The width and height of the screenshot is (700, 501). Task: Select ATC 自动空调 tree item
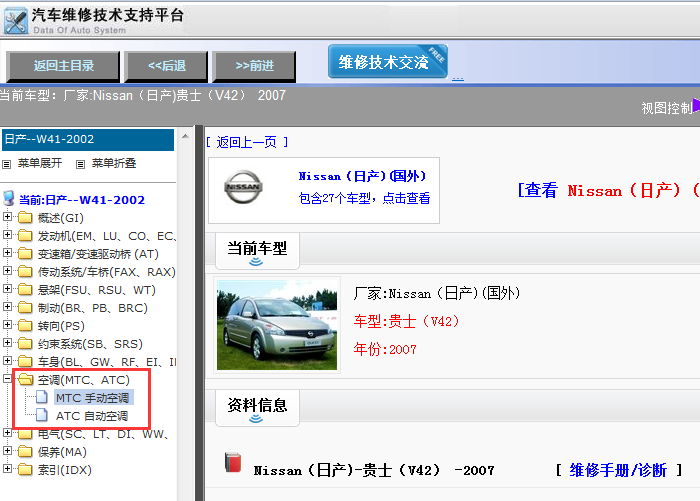point(92,416)
